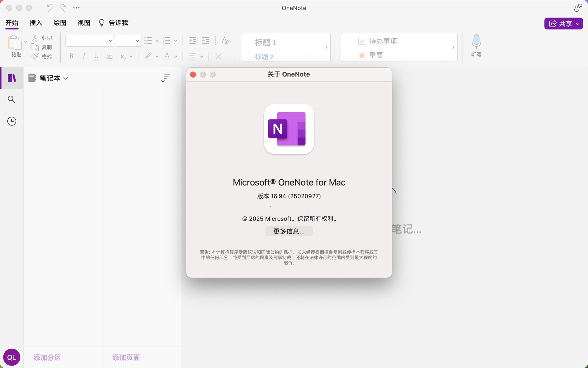Click the paragraph alignment icon
Viewport: 588px width, 368px height.
point(193,56)
